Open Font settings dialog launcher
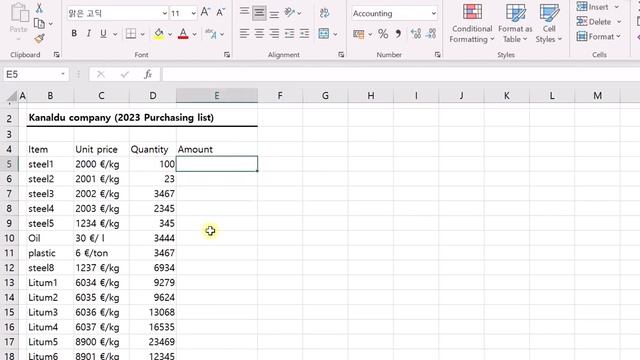 (x=227, y=55)
